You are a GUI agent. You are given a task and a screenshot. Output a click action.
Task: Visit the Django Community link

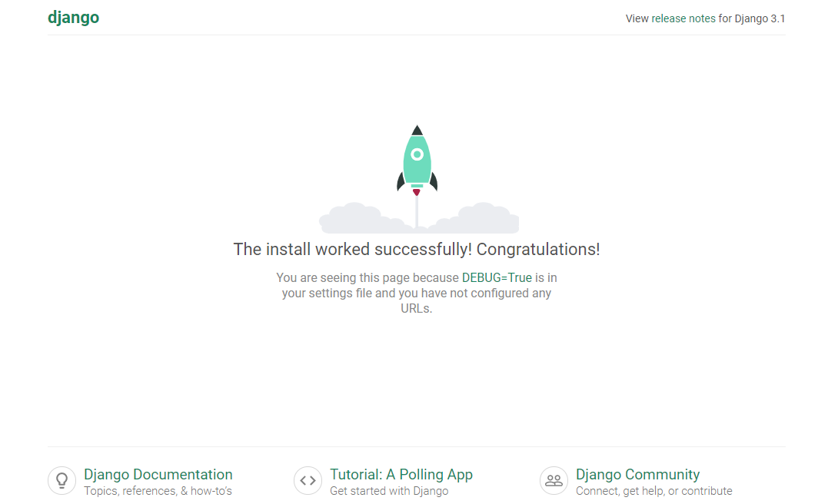(x=637, y=474)
